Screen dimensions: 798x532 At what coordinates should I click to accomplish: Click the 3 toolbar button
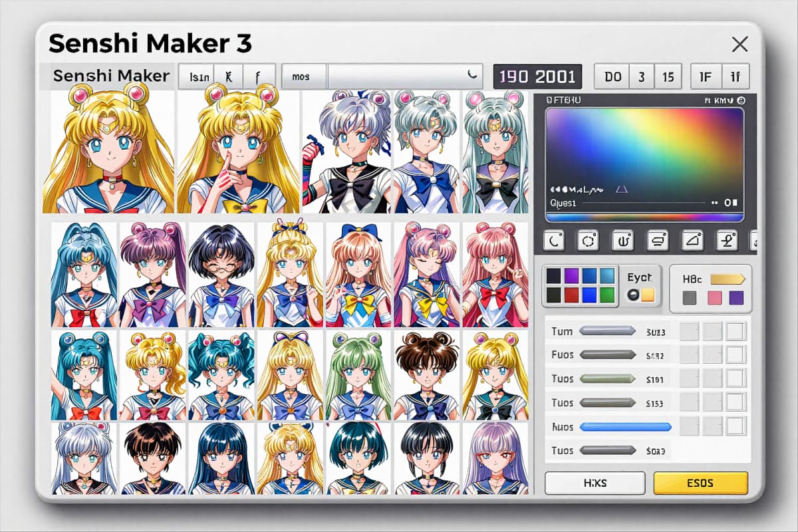[642, 76]
